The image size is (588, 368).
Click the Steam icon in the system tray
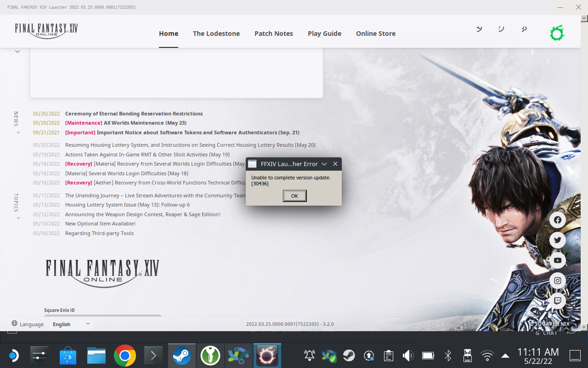tap(349, 355)
